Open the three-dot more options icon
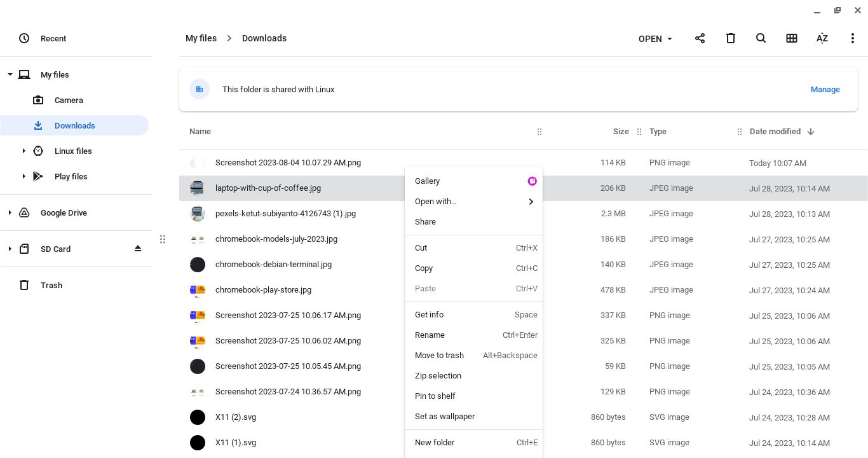The image size is (868, 458). (853, 38)
